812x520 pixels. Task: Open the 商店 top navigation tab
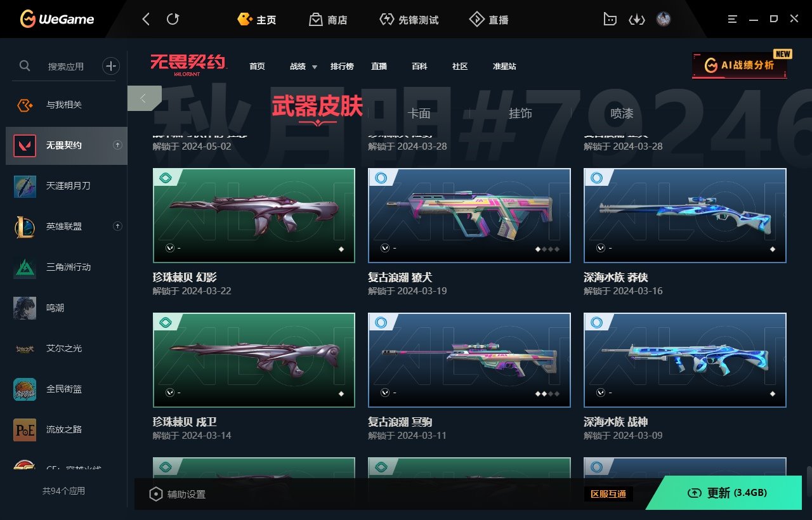329,20
